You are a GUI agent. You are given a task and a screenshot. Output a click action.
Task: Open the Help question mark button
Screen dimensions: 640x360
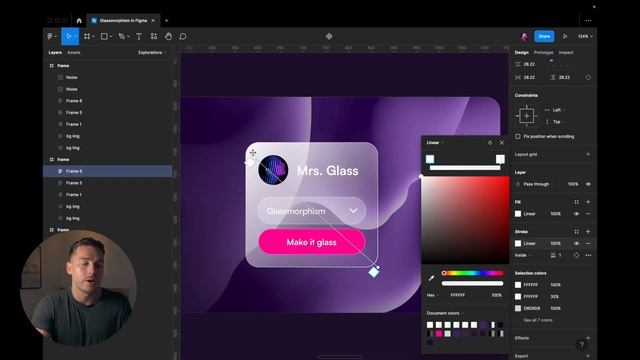[x=582, y=345]
